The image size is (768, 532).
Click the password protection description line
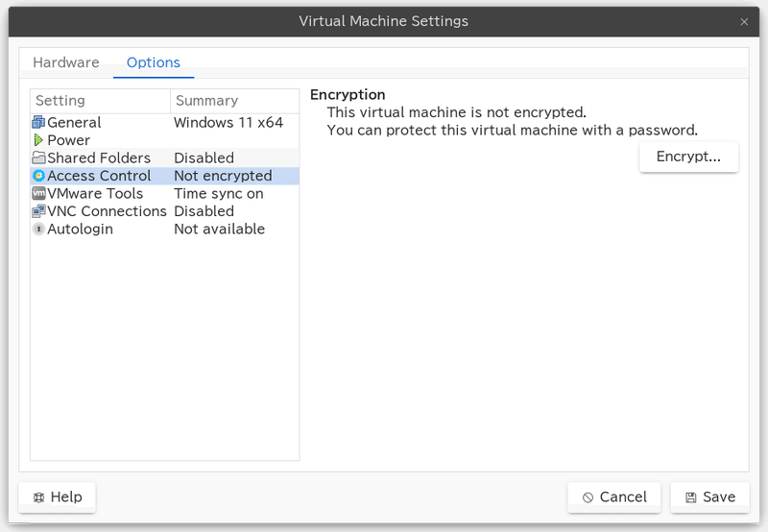(x=513, y=130)
